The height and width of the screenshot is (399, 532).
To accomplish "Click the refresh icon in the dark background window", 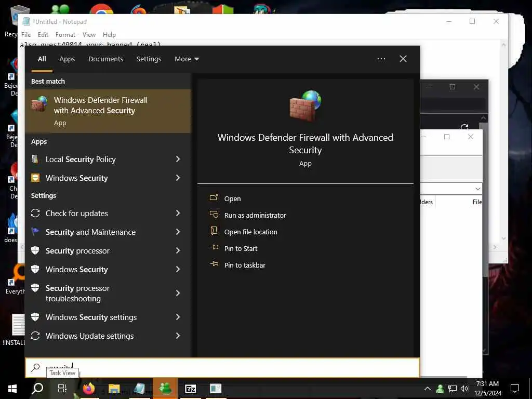I will (x=464, y=127).
